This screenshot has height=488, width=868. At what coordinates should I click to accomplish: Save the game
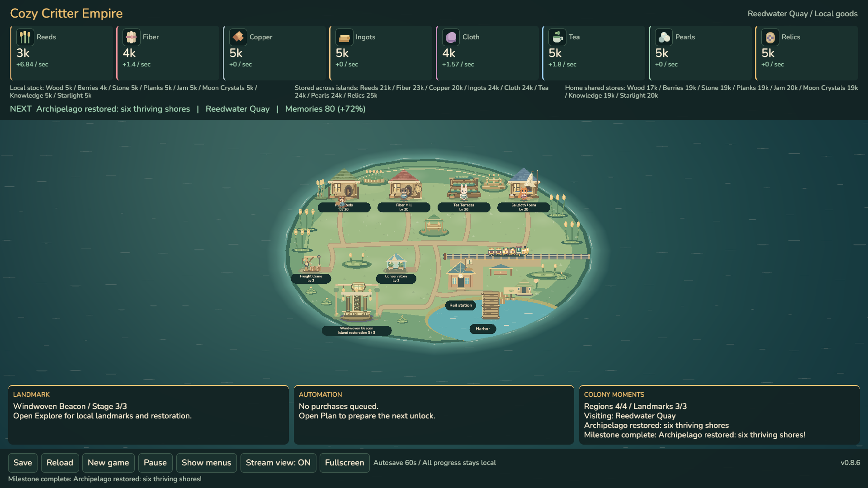(x=23, y=463)
